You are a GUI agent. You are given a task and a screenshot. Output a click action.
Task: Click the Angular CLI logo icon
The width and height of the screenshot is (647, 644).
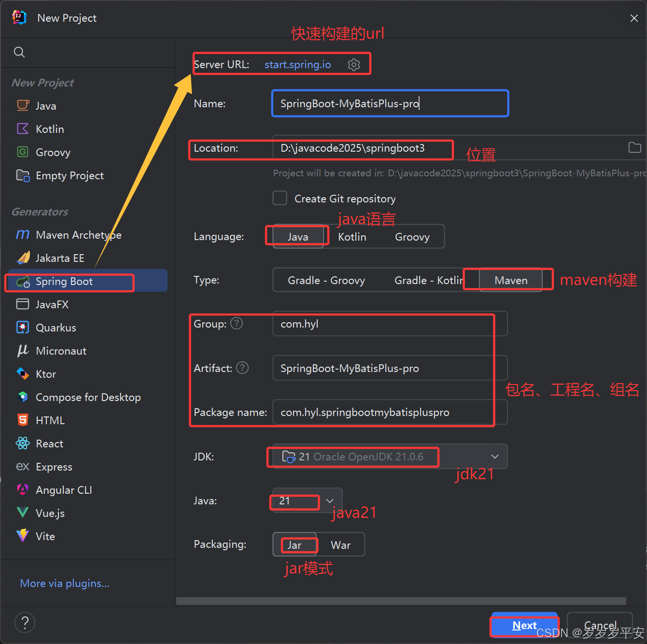23,489
